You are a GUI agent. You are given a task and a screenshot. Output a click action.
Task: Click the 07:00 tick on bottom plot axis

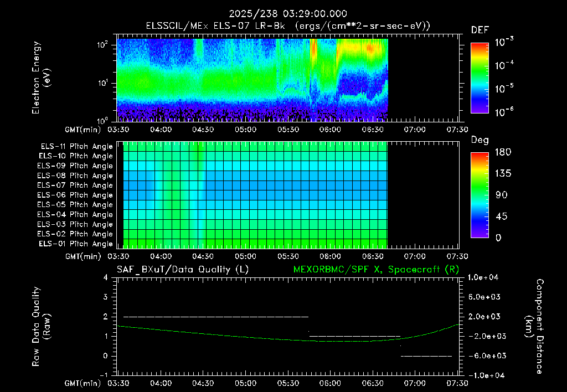click(415, 383)
